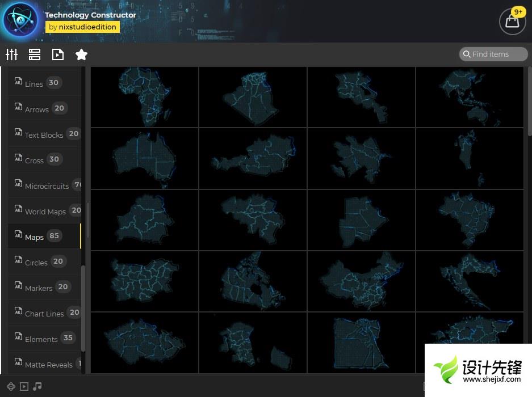Click the target crosshair icon at bottom-left
532x397 pixels.
point(11,386)
